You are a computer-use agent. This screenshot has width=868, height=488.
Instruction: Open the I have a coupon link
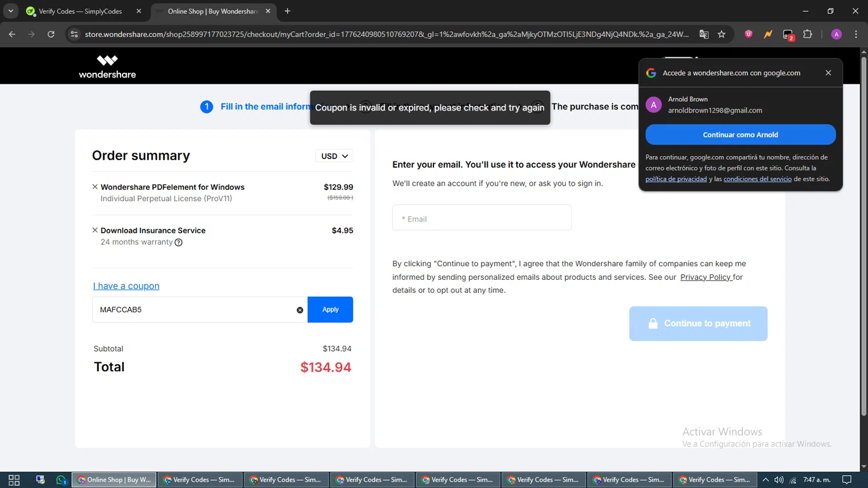point(126,286)
